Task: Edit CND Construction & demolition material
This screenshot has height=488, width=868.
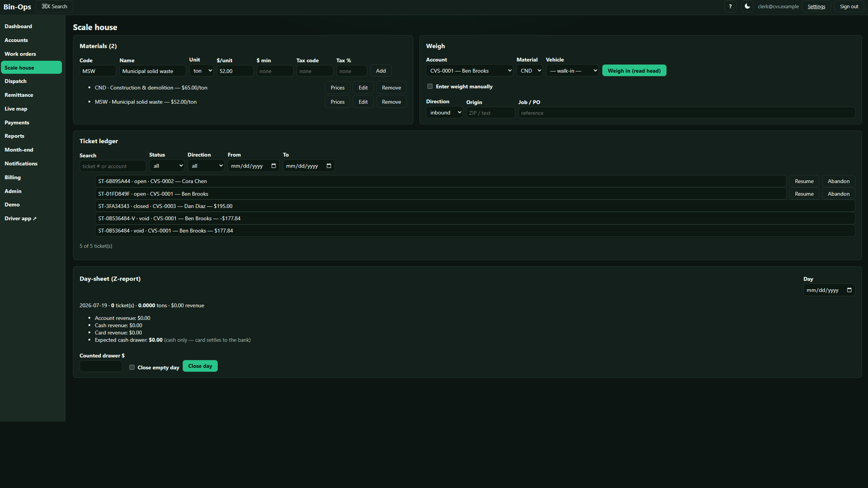Action: (363, 88)
